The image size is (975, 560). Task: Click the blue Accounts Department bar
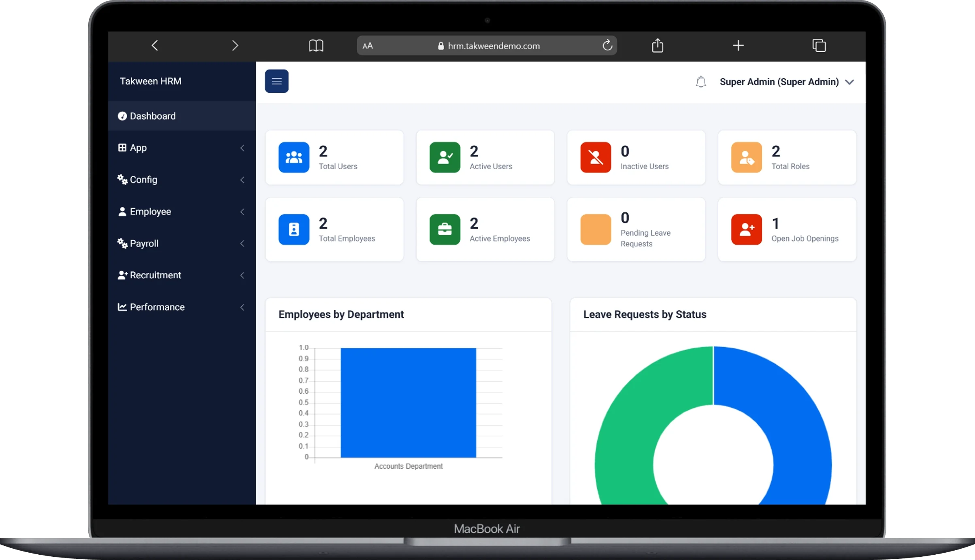point(408,403)
